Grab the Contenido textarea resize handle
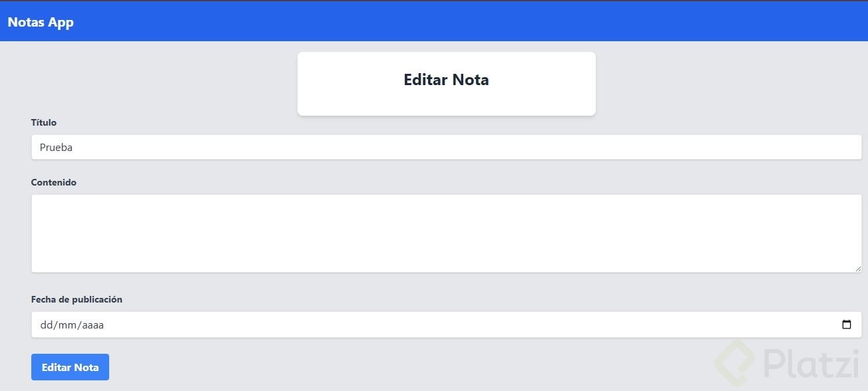The width and height of the screenshot is (868, 391). point(857,268)
